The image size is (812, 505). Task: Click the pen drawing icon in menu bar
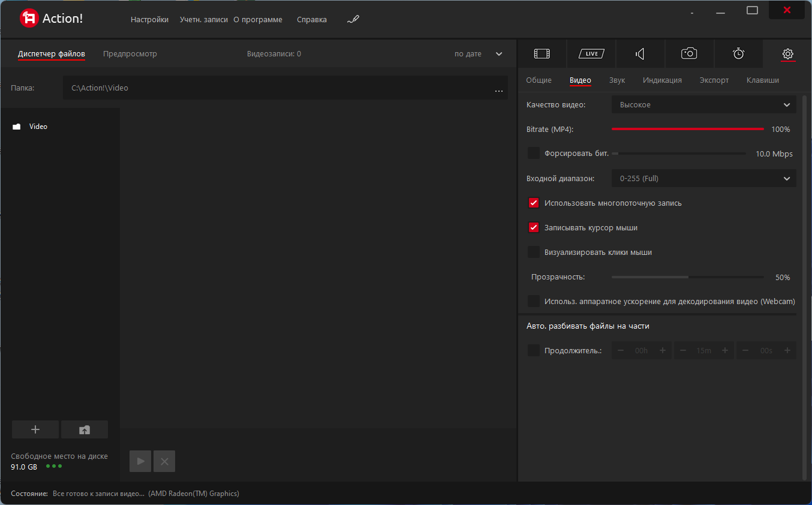click(353, 19)
